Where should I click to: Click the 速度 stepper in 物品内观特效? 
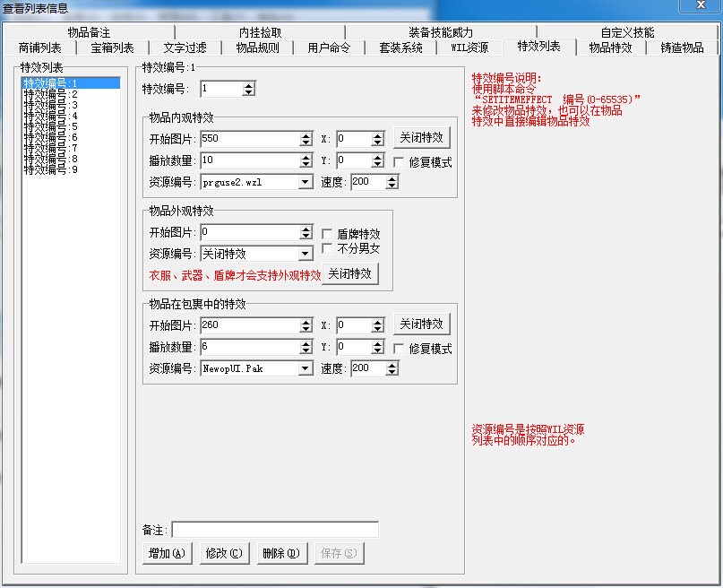tap(392, 182)
